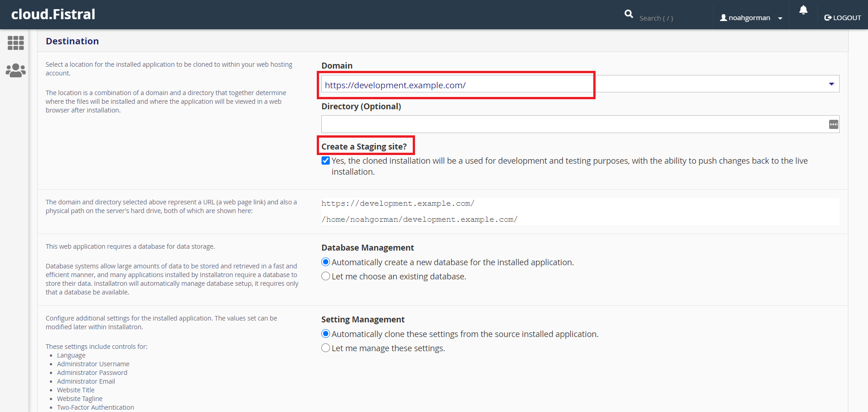Choose Automatically clone these settings option
868x412 pixels.
[x=325, y=334]
